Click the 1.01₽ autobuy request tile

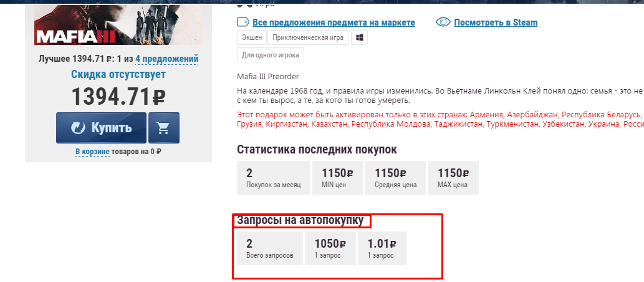(382, 248)
